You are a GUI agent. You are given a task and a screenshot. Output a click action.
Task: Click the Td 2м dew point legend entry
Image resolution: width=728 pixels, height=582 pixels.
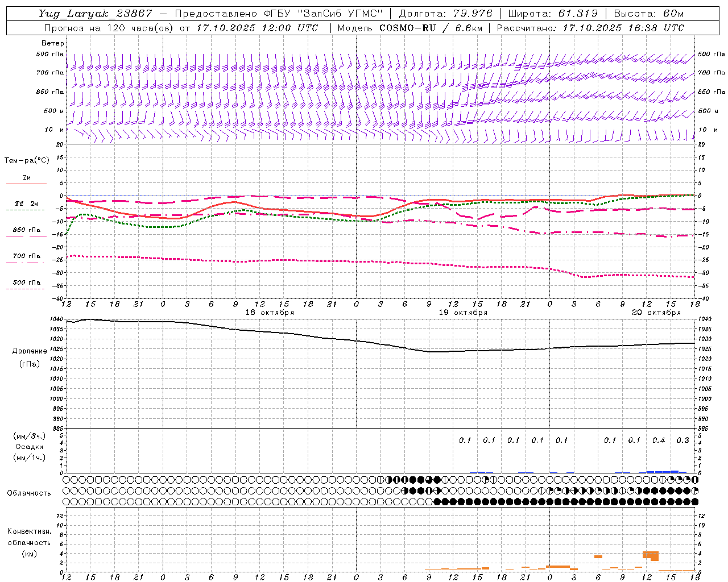coord(27,203)
